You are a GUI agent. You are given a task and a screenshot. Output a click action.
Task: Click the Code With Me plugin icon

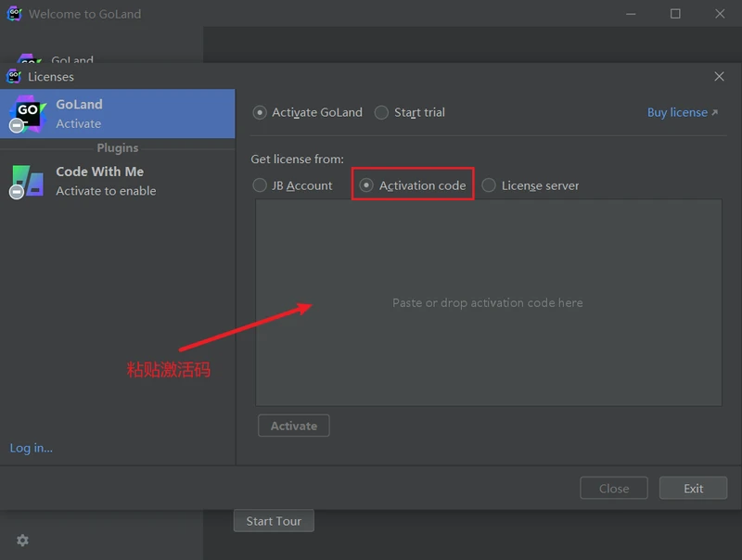27,181
